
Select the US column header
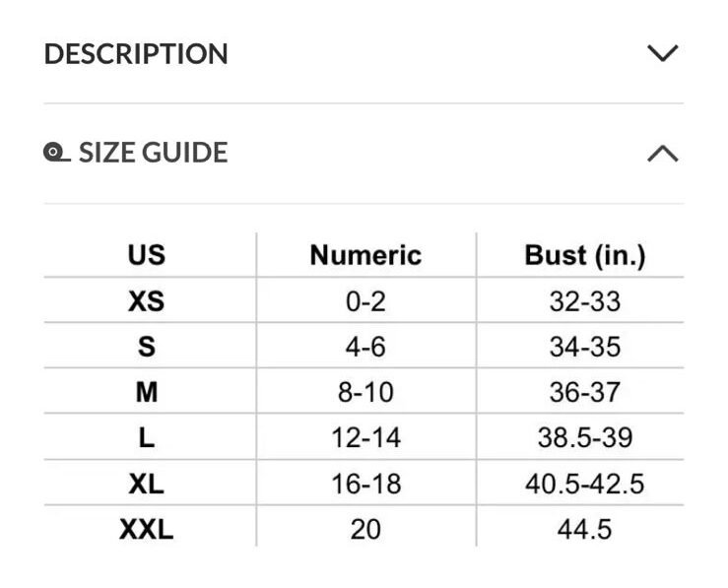[147, 256]
